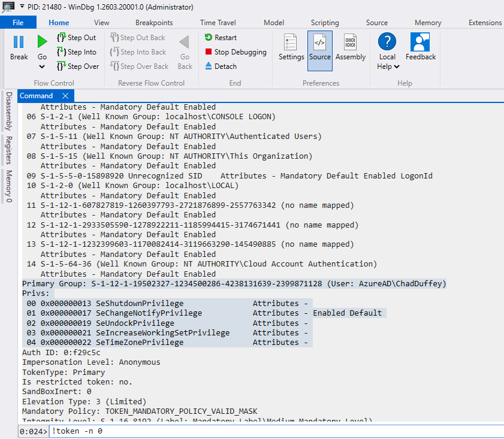Viewport: 504px width, 439px height.
Task: Open the Source ribbon tab
Action: click(377, 23)
